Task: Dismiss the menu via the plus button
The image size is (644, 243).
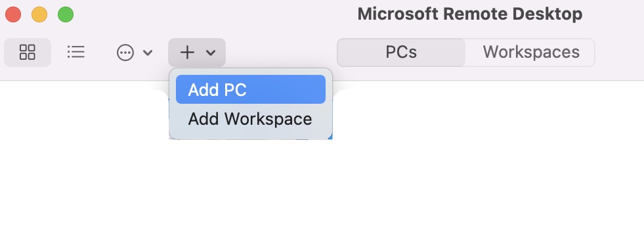Action: tap(197, 53)
